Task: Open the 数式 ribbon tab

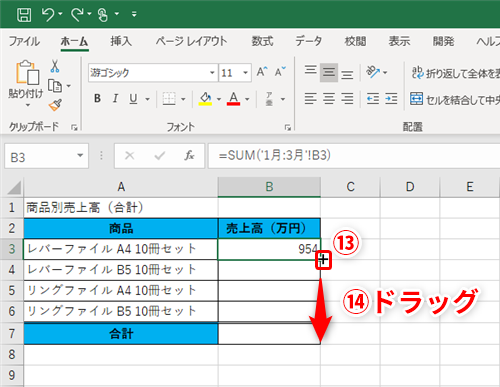Action: point(262,41)
